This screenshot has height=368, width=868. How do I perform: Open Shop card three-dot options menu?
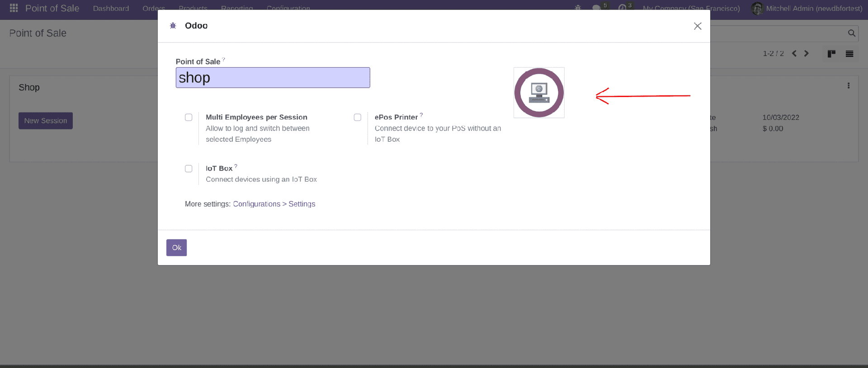tap(849, 86)
